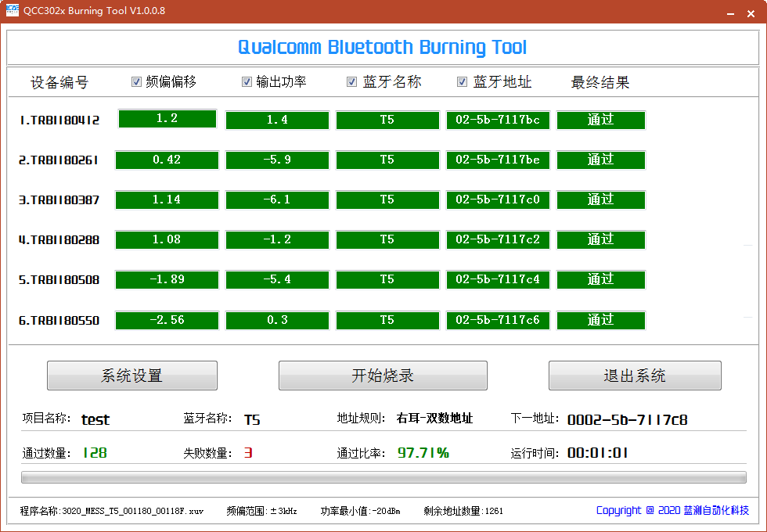Click 通过 result for device TRBII80508
The image size is (767, 532).
[x=601, y=280]
